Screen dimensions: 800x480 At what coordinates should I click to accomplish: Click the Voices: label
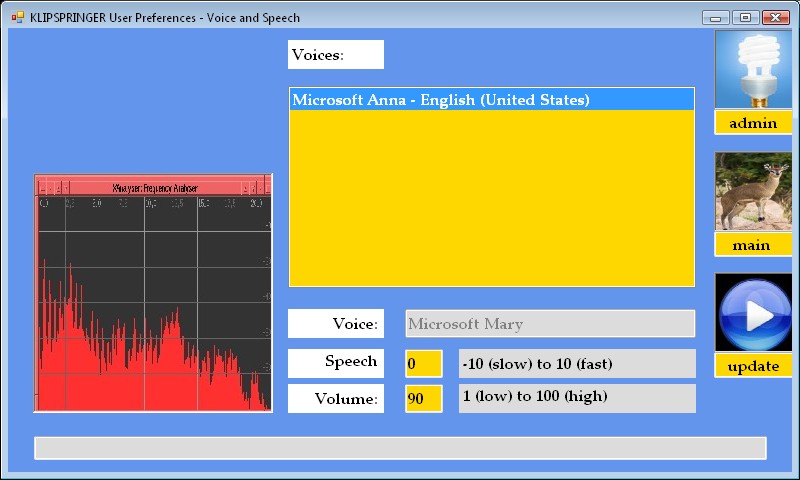tap(336, 55)
